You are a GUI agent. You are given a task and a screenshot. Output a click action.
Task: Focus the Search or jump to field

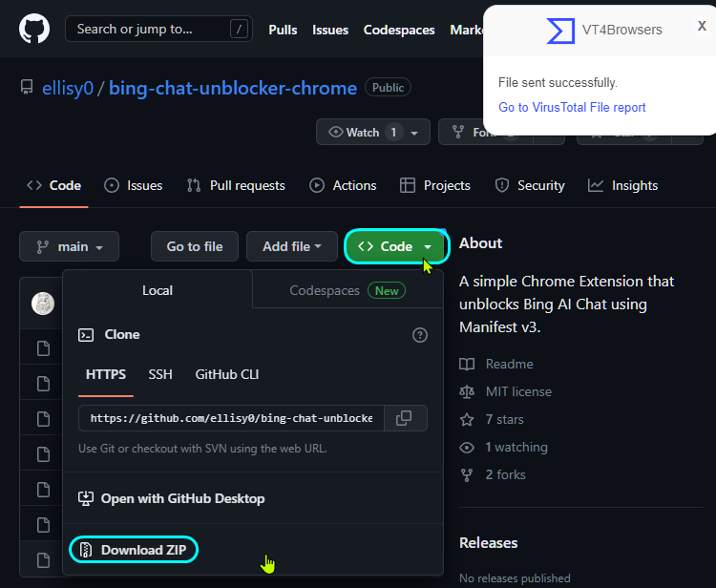pos(158,29)
